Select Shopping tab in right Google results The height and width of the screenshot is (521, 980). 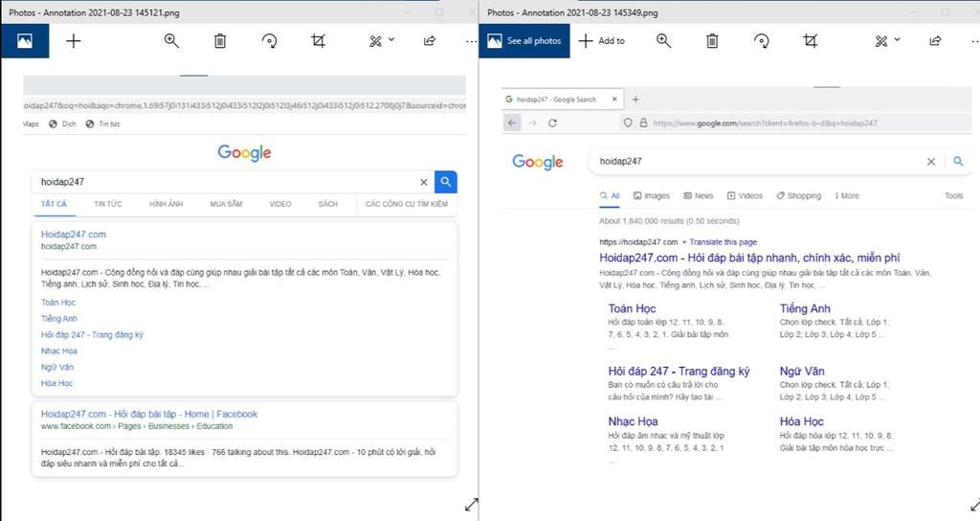(x=799, y=195)
